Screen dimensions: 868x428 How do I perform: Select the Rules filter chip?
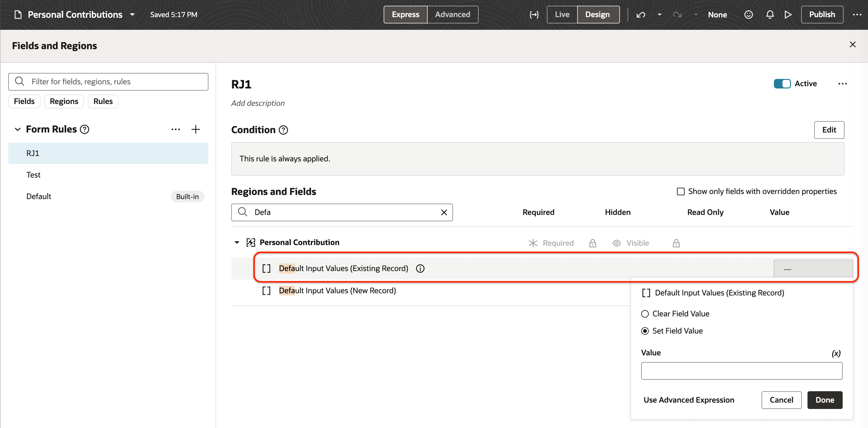(x=103, y=101)
